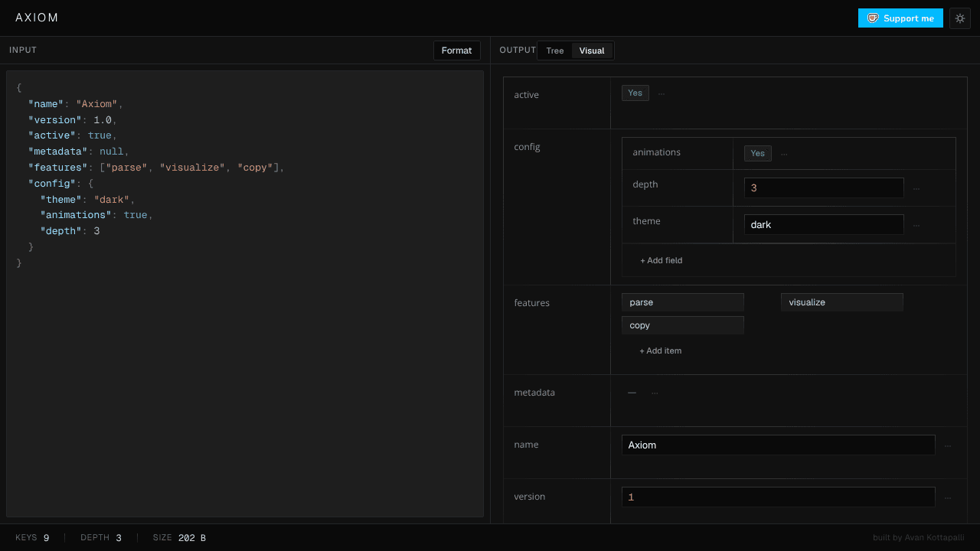Switch to the Visual tab
This screenshot has height=551, width=980.
592,51
